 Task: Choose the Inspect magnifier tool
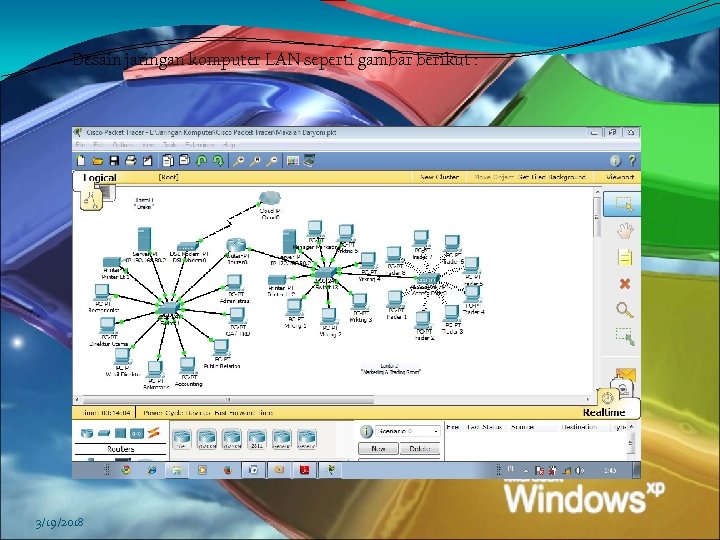624,310
